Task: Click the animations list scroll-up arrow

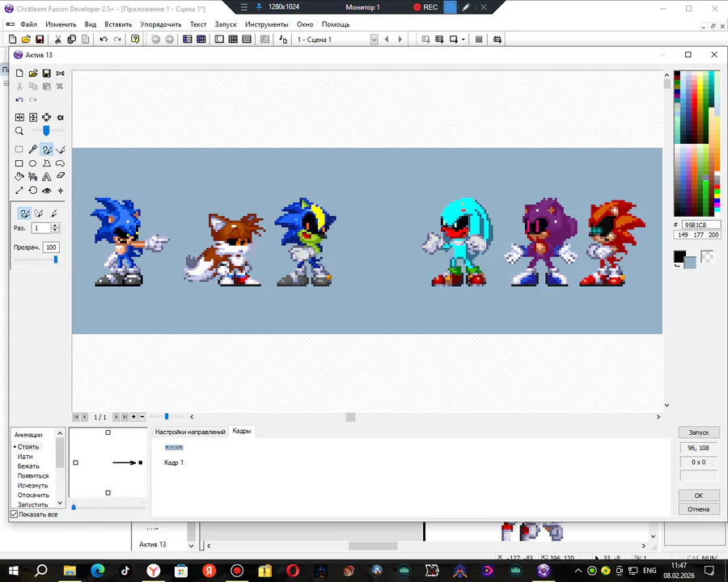Action: 60,433
